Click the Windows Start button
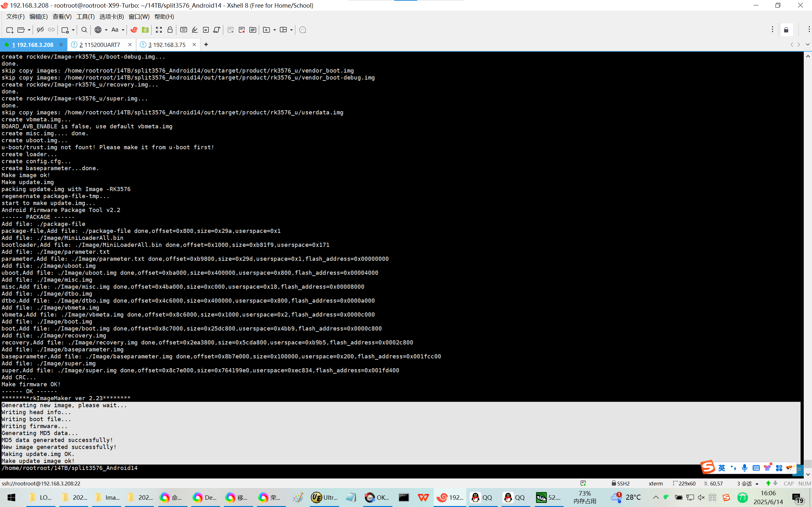Screen dimensions: 812x507 coord(11,497)
